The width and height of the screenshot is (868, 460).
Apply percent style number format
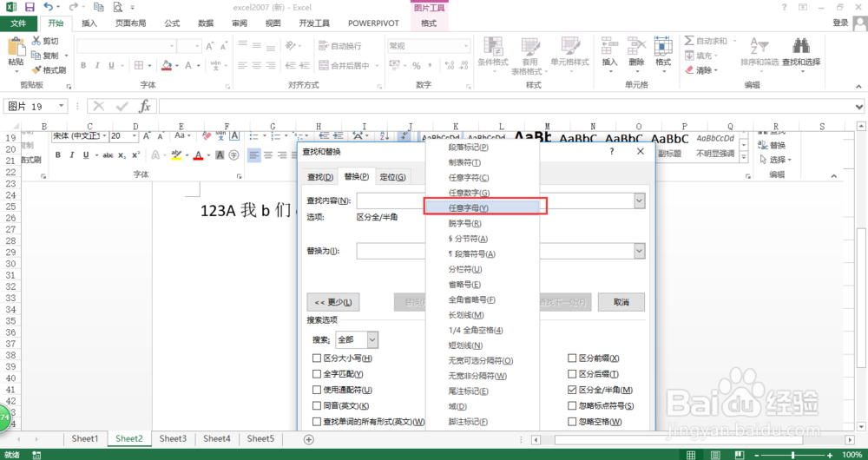[x=417, y=65]
